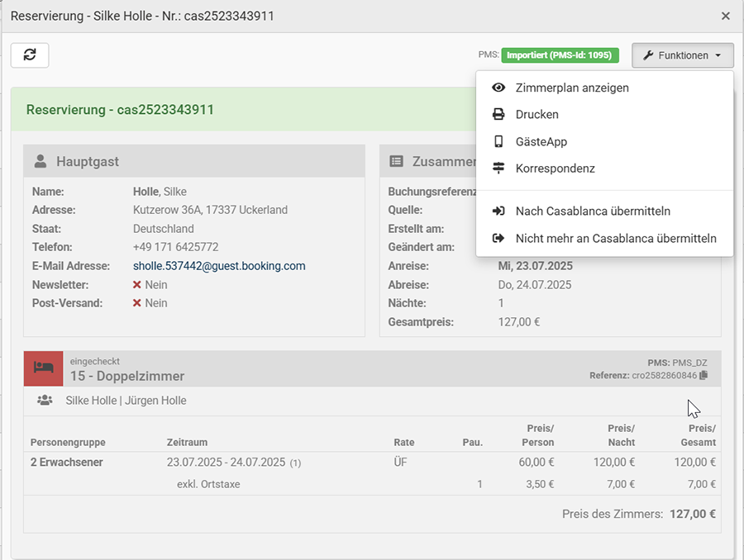Click the refresh reservation icon button
Viewport: 744px width, 560px height.
coord(30,55)
